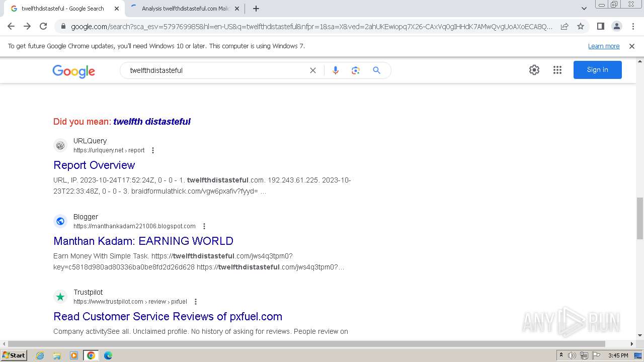Show hidden system tray icons
This screenshot has width=644, height=362.
pos(561,355)
